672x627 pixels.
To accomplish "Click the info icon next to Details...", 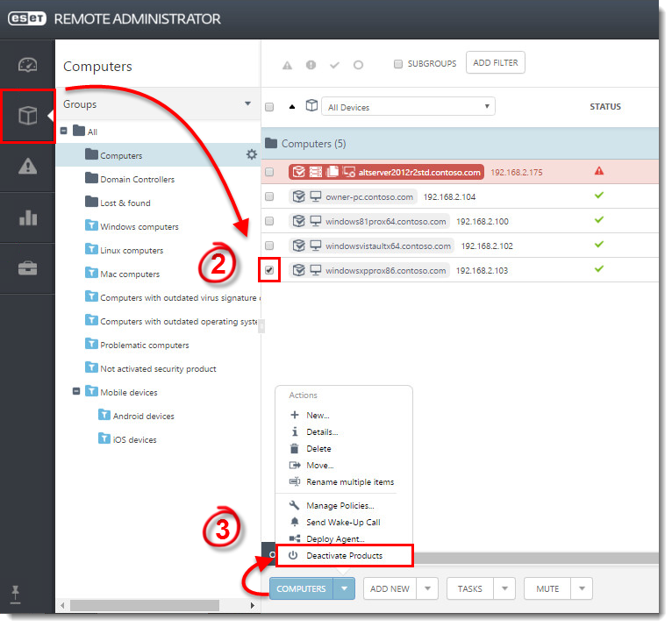I will [x=295, y=431].
